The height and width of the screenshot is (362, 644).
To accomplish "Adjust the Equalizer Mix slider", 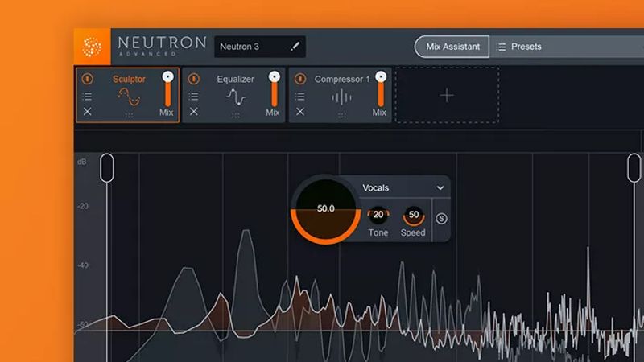I will pyautogui.click(x=275, y=89).
